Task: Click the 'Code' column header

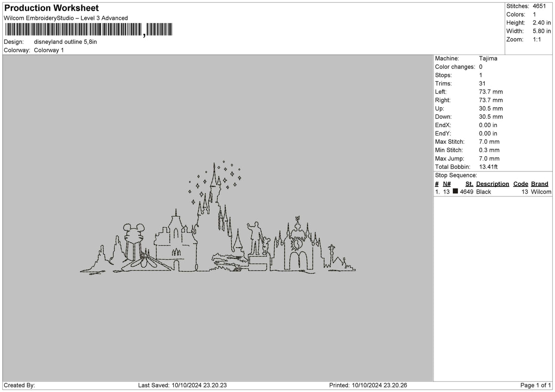Action: 521,184
